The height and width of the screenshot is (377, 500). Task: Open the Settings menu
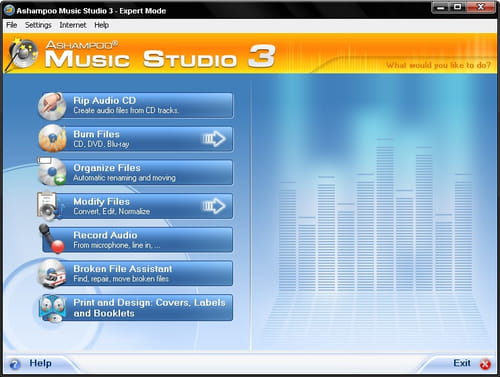tap(38, 25)
